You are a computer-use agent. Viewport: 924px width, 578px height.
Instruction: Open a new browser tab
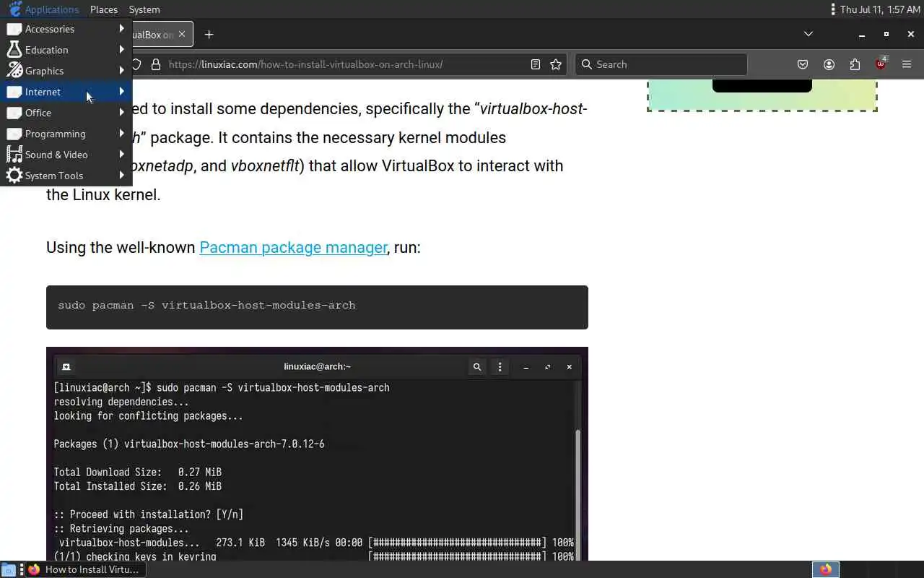pos(209,34)
